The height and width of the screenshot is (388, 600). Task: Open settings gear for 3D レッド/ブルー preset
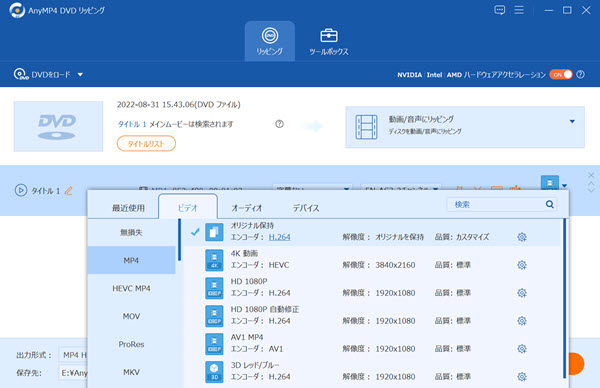pyautogui.click(x=522, y=377)
